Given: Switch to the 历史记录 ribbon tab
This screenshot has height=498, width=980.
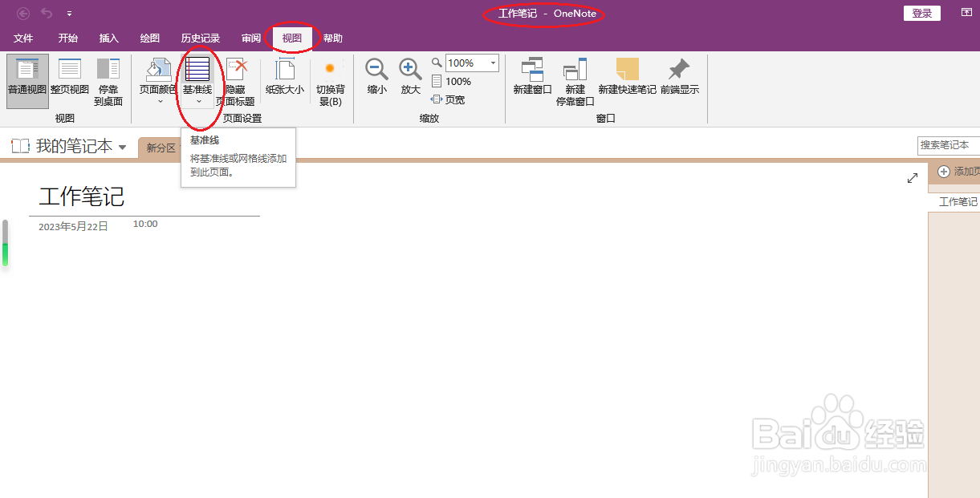Looking at the screenshot, I should (x=201, y=38).
